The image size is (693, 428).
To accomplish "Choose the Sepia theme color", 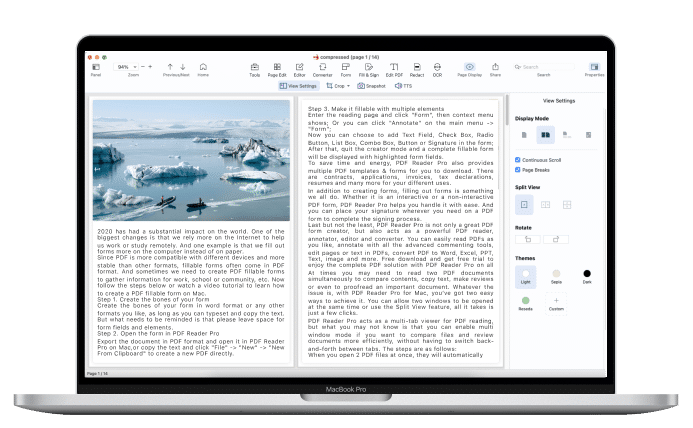I will pyautogui.click(x=557, y=273).
